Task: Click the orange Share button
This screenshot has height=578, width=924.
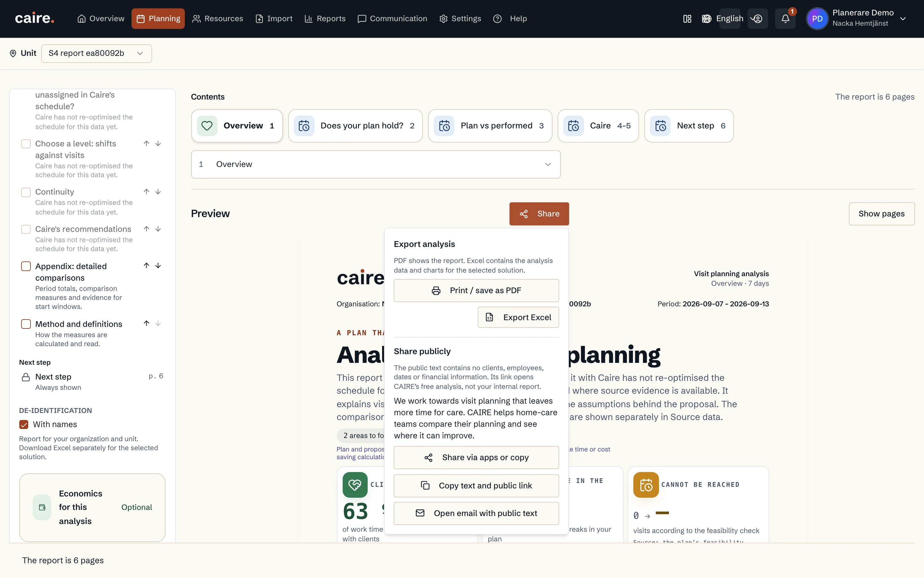Action: pos(539,214)
